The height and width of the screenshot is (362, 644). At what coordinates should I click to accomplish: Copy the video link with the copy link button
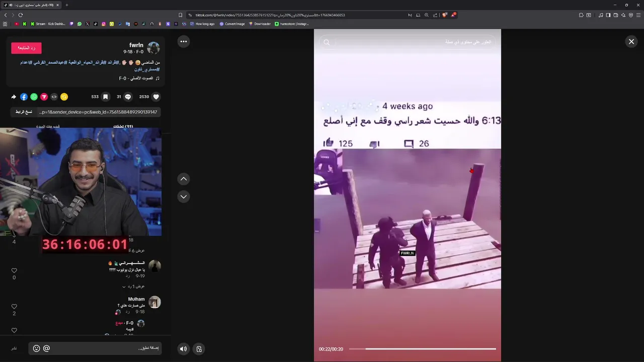tap(23, 112)
